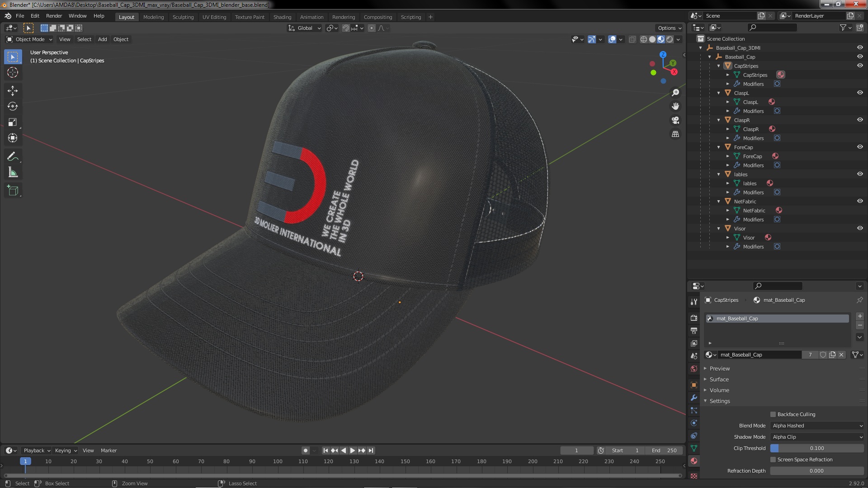Open Material properties tab
868x488 pixels.
(x=694, y=461)
